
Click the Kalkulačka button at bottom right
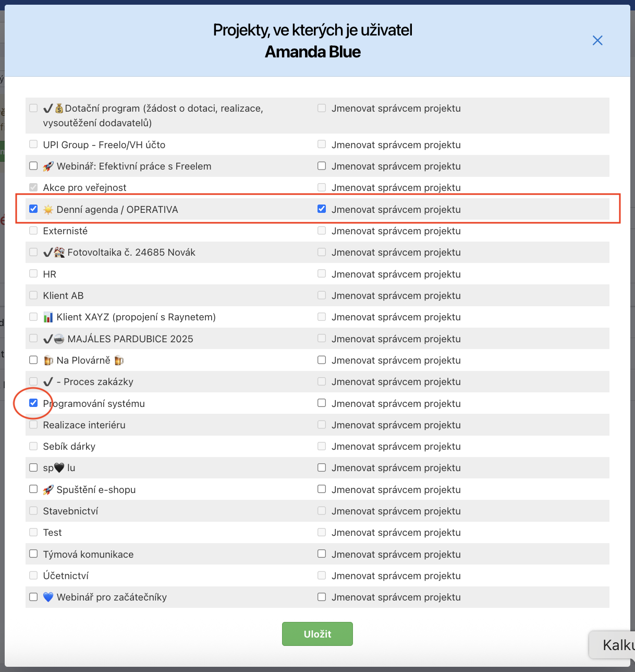tap(618, 645)
